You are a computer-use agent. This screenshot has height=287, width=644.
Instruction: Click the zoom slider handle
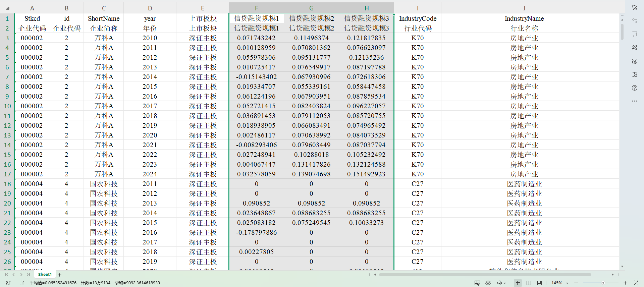603,283
